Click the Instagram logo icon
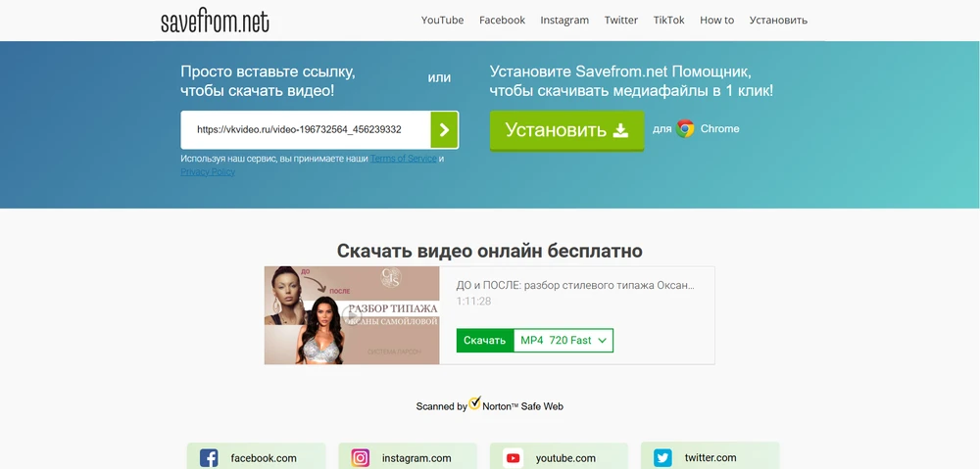 tap(361, 457)
